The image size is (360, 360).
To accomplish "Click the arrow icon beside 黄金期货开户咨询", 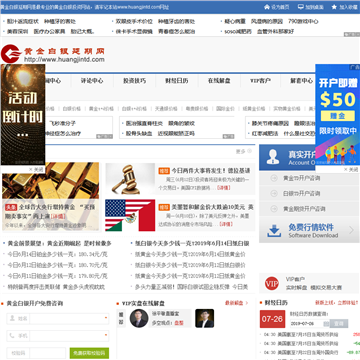I will [274, 209].
